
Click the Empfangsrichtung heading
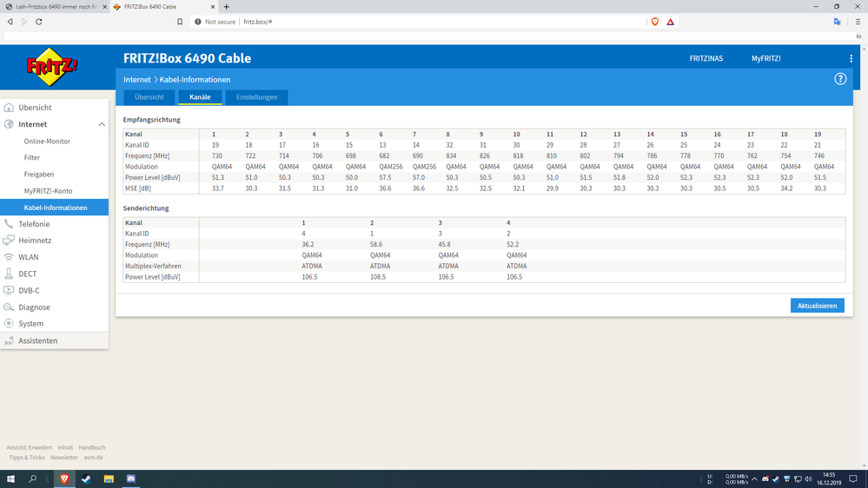[x=152, y=120]
